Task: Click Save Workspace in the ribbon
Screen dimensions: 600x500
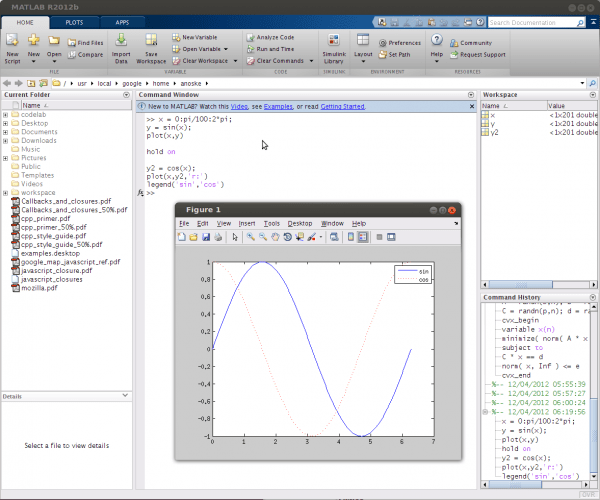Action: click(x=151, y=48)
